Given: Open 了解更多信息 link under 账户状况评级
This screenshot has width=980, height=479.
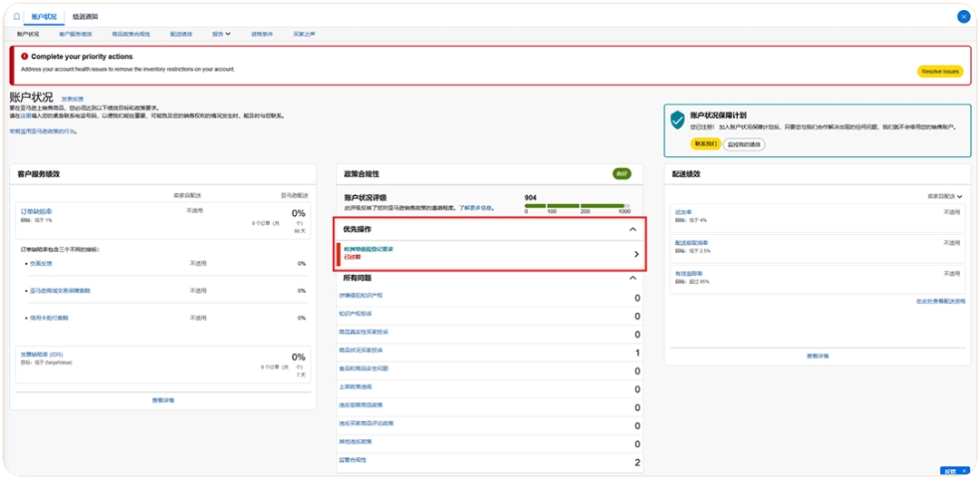Looking at the screenshot, I should (x=475, y=208).
